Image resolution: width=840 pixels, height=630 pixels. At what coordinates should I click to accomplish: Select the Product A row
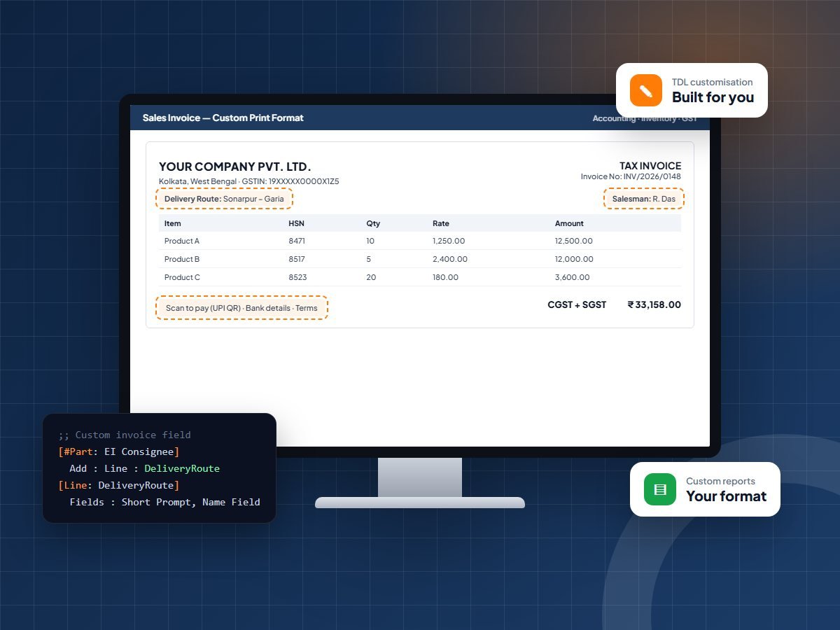click(420, 241)
